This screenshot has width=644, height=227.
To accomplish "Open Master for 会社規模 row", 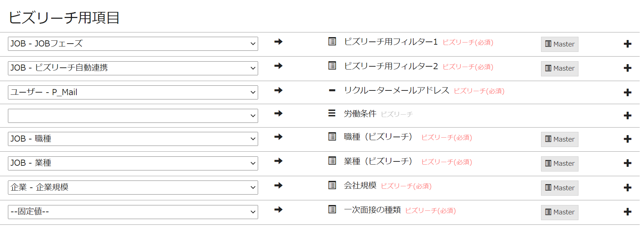I will (x=559, y=188).
